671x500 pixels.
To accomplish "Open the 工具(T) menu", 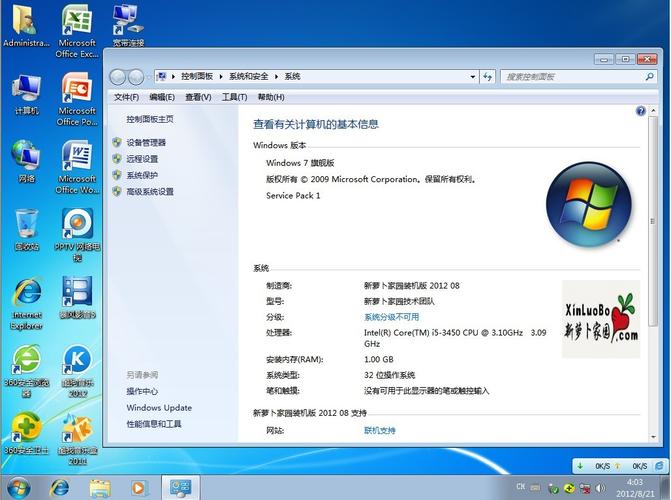I will pos(234,97).
